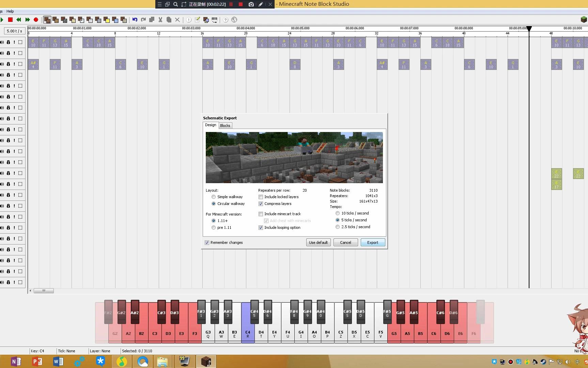The image size is (588, 368).
Task: Click the playhead marker on the timeline
Action: [529, 29]
